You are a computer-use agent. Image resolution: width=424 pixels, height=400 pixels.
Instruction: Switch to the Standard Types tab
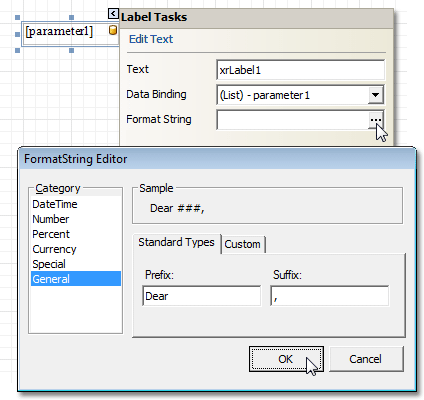(x=176, y=243)
